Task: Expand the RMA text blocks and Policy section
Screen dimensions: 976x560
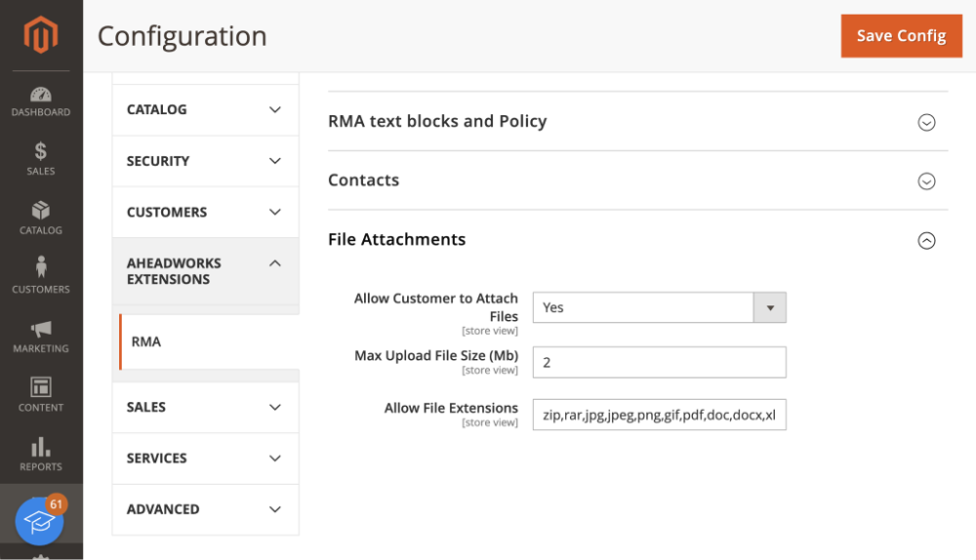Action: [x=637, y=121]
